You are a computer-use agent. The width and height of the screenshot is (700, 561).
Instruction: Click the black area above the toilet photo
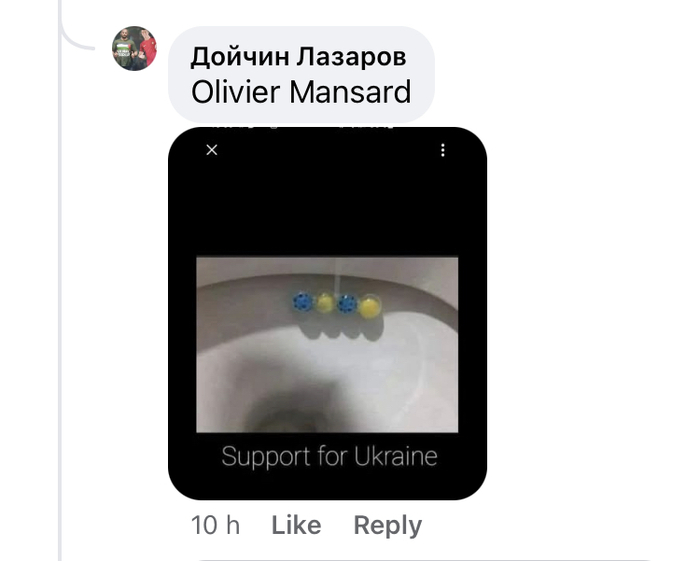coord(327,205)
